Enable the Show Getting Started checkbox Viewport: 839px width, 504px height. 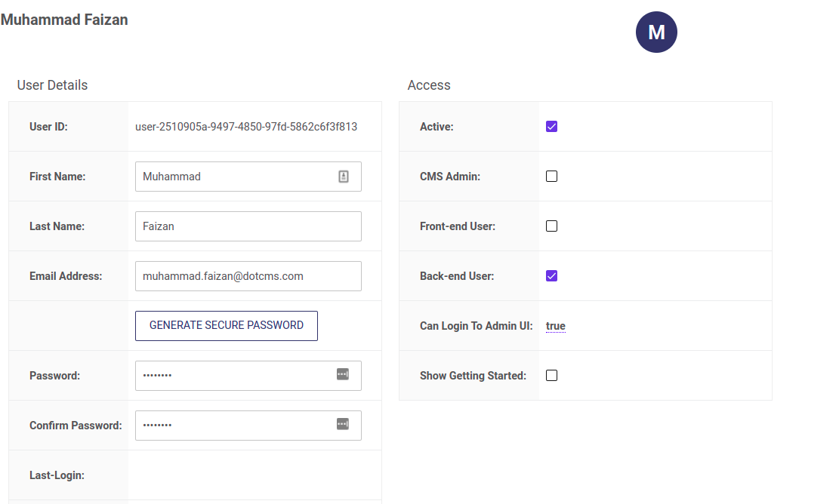point(551,374)
